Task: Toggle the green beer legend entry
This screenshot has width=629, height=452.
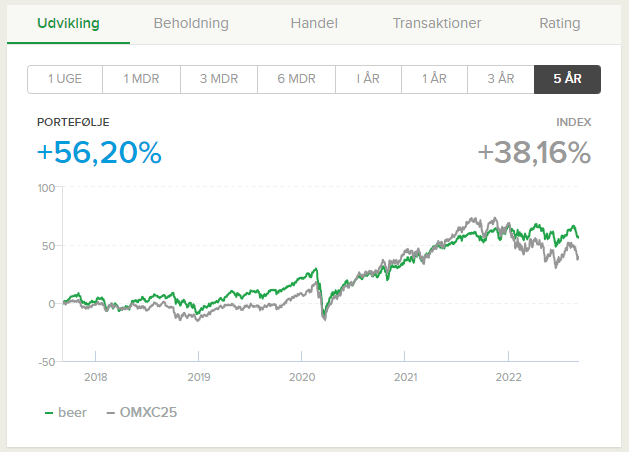Action: pos(66,412)
